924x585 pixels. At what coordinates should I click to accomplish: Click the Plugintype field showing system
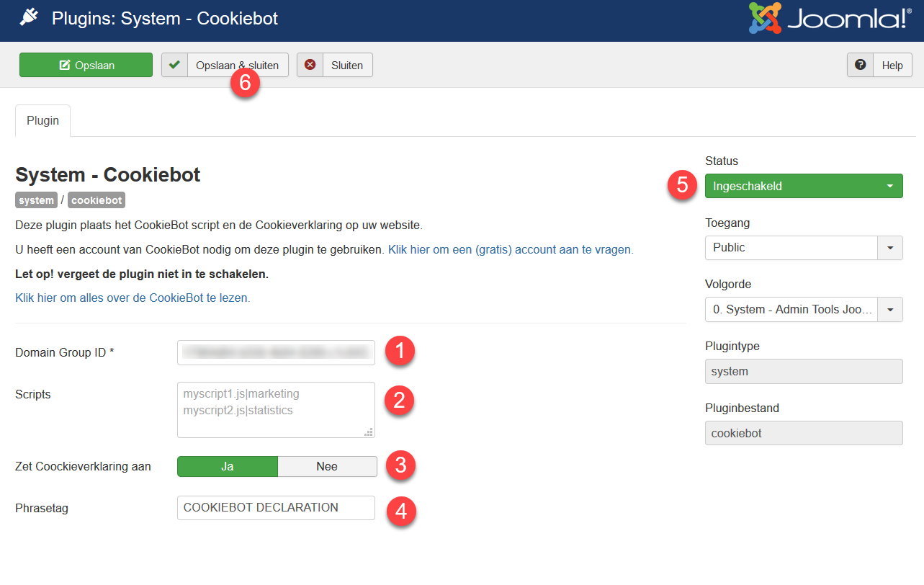click(x=804, y=371)
